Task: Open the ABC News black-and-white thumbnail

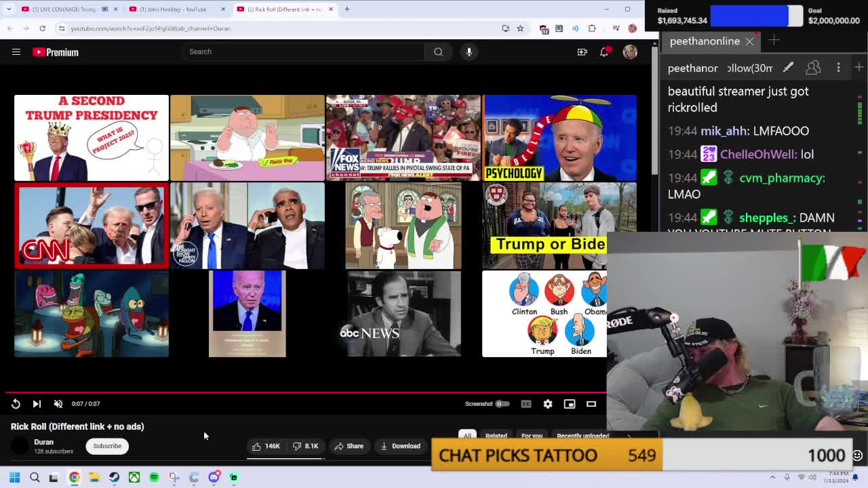Action: point(403,314)
